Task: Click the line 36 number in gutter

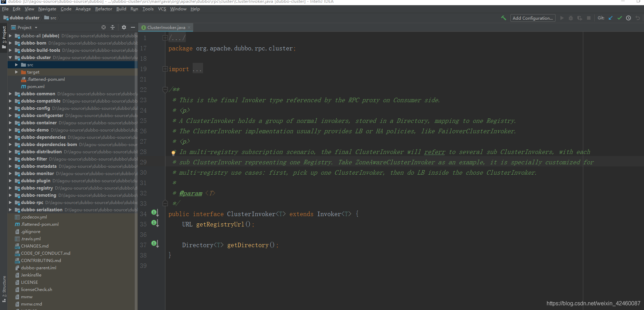Action: [143, 235]
